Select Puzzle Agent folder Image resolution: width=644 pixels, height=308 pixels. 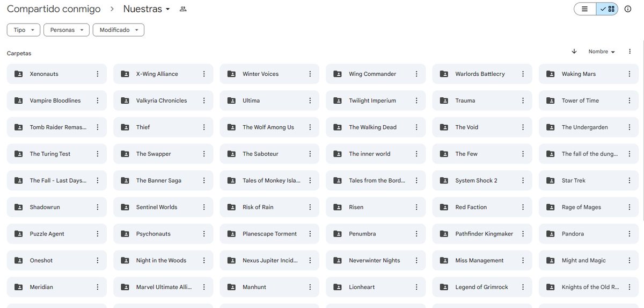point(57,234)
